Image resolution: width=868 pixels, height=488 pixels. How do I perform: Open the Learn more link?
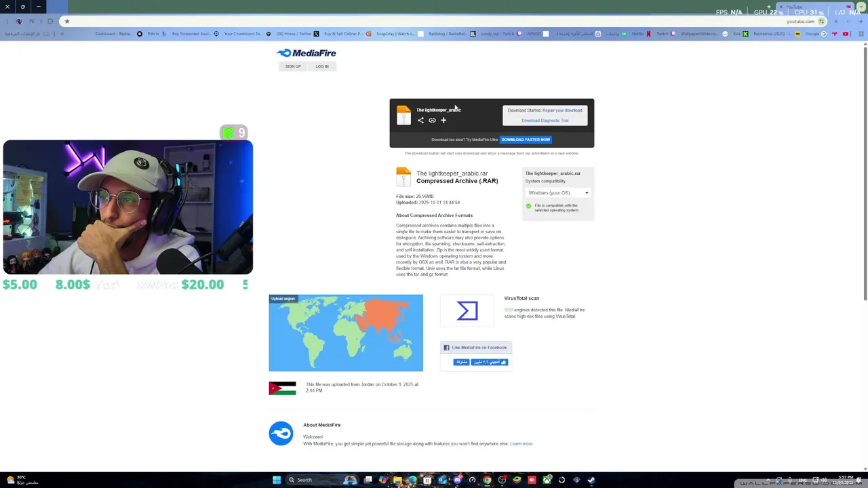tap(521, 444)
